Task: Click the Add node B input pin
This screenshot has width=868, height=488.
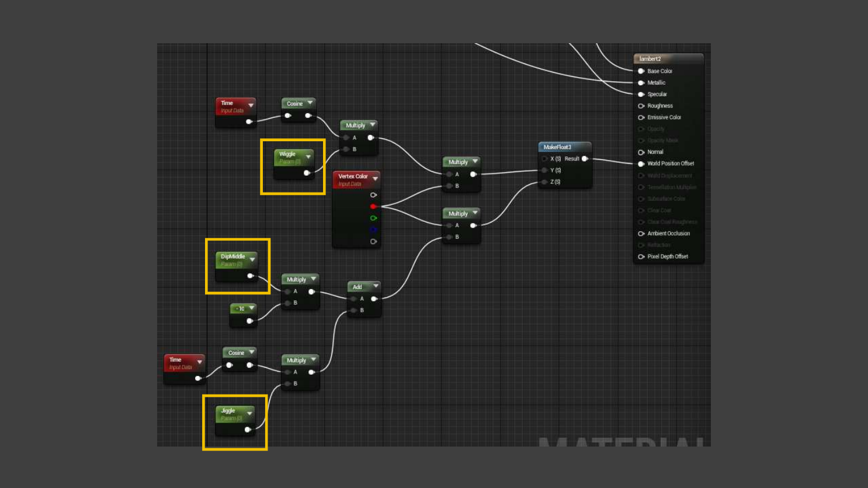Action: [353, 310]
